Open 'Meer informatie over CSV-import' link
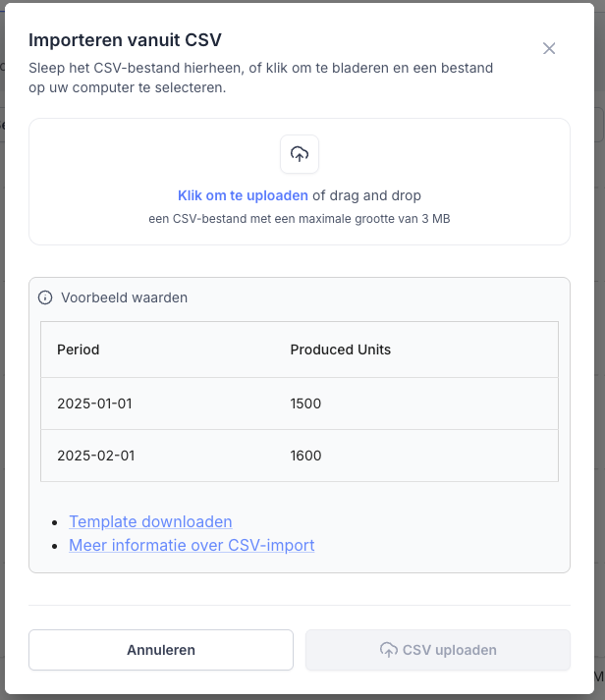The height and width of the screenshot is (700, 605). pyautogui.click(x=192, y=545)
